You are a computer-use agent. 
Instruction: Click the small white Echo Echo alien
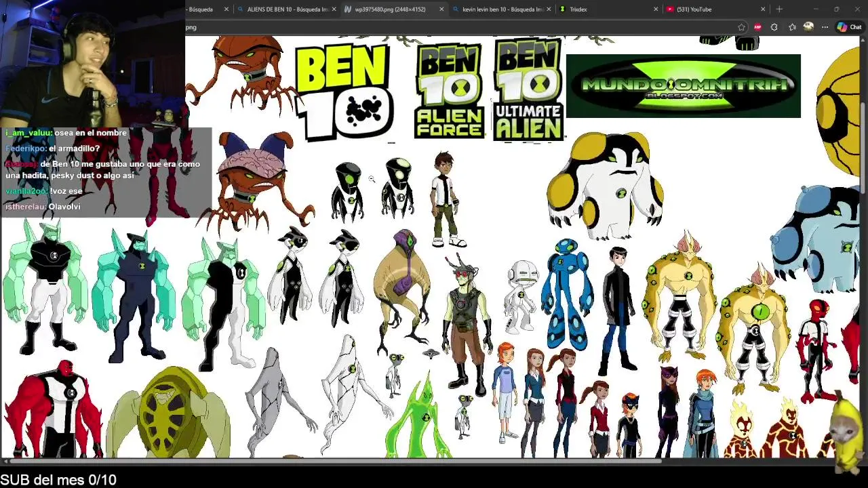(x=521, y=296)
